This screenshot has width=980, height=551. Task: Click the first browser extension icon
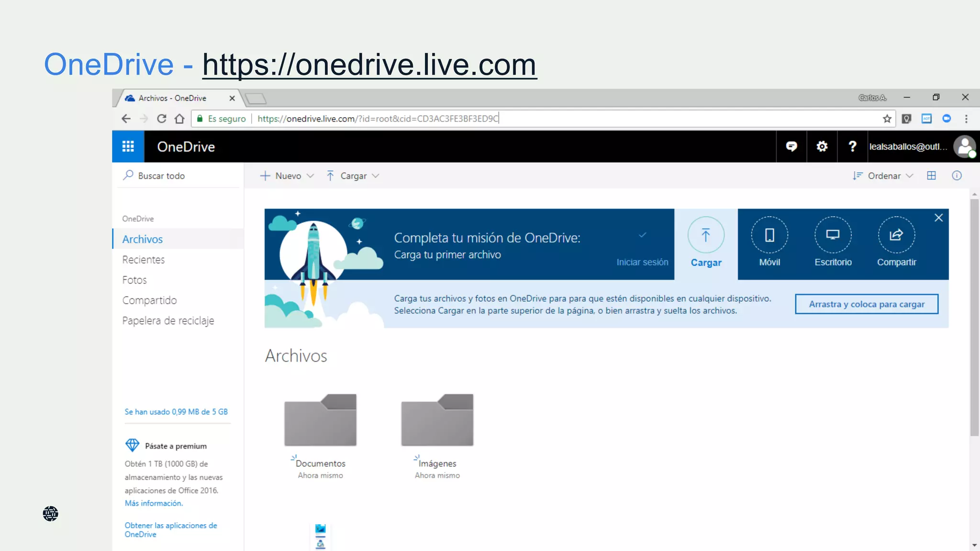[x=906, y=119]
